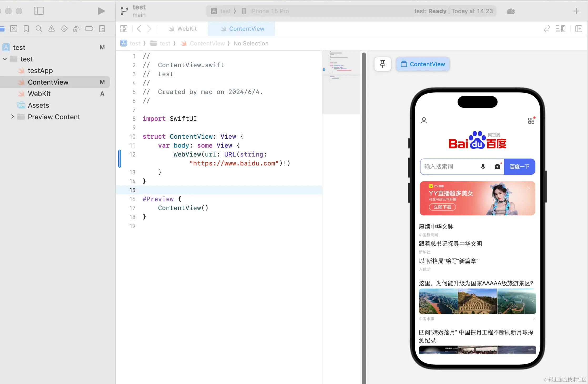Open the library with plus button
588x384 pixels.
tap(576, 11)
